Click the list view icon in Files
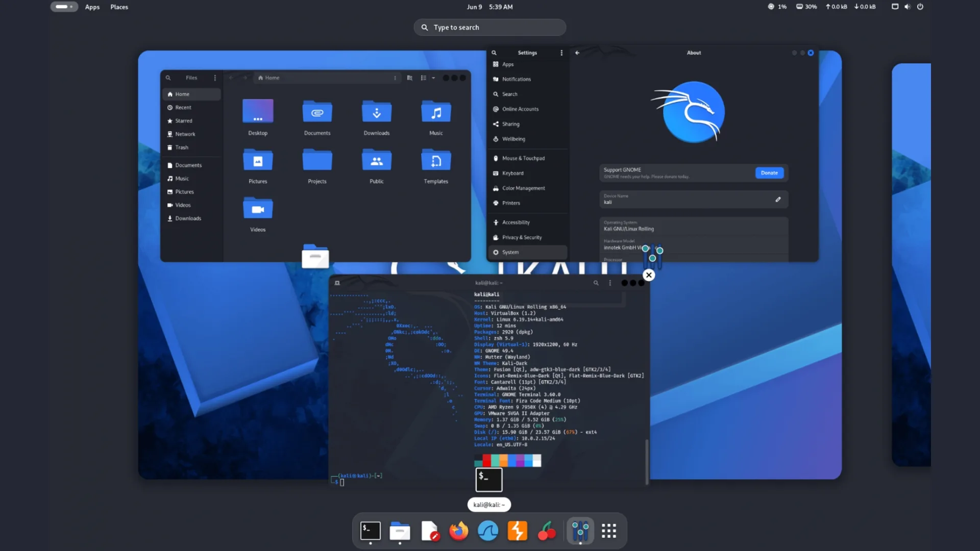 (x=423, y=78)
